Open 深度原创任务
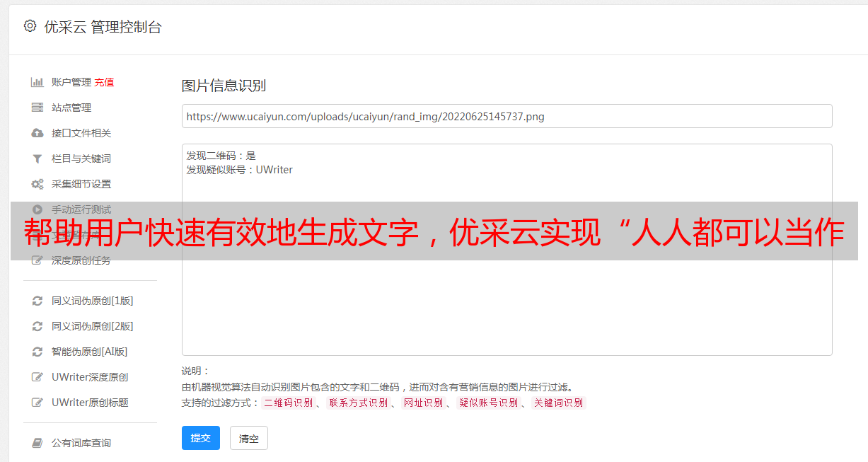This screenshot has width=868, height=462. [81, 260]
